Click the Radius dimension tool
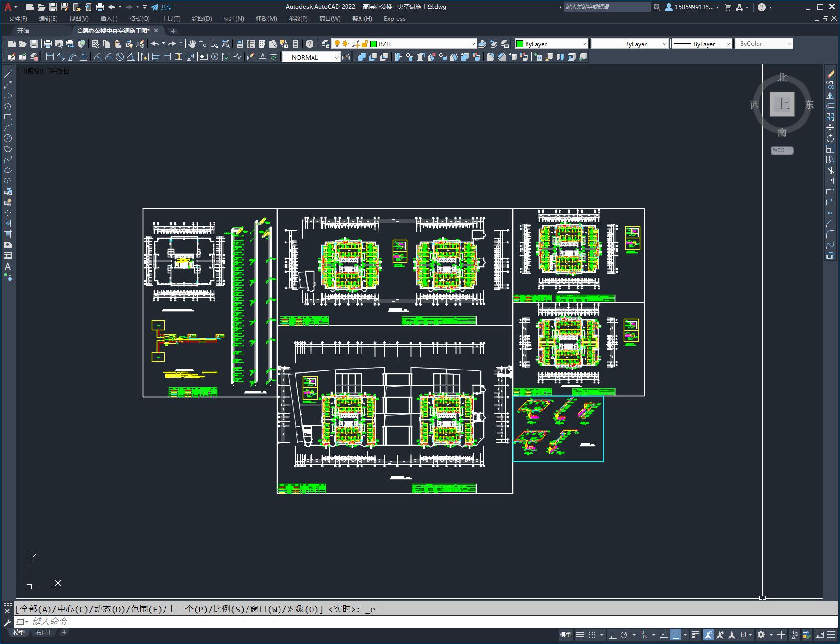840x644 pixels. pyautogui.click(x=97, y=57)
